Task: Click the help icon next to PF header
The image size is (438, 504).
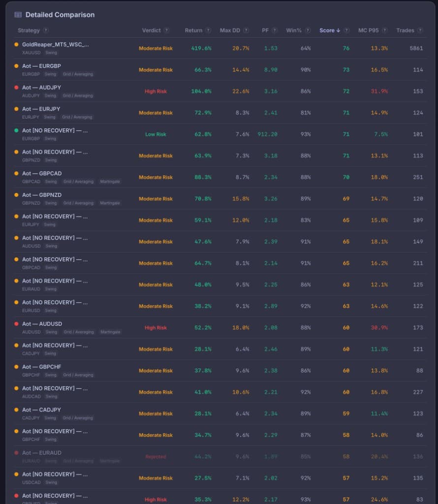Action: click(275, 30)
